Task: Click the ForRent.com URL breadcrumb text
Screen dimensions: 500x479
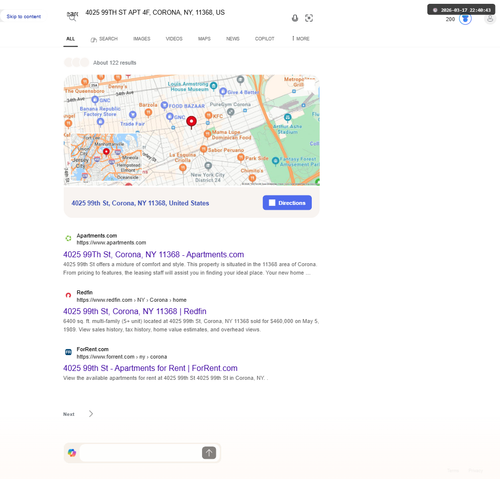Action: [x=122, y=357]
